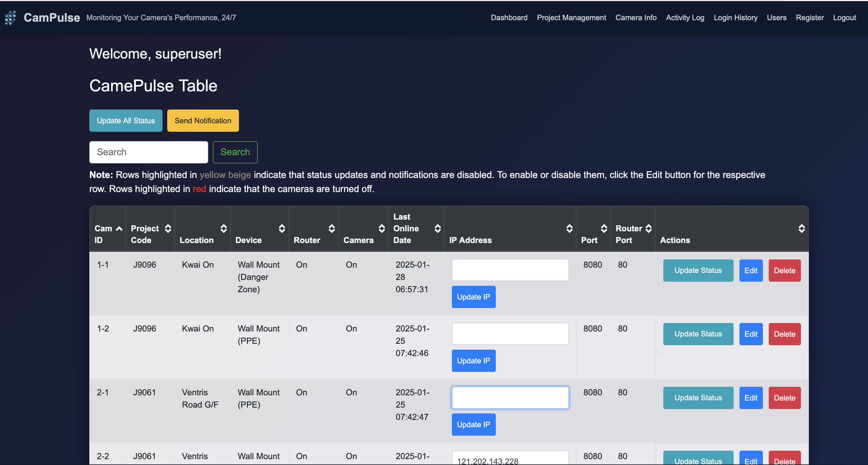Focus the Search text field
This screenshot has width=868, height=465.
point(148,152)
